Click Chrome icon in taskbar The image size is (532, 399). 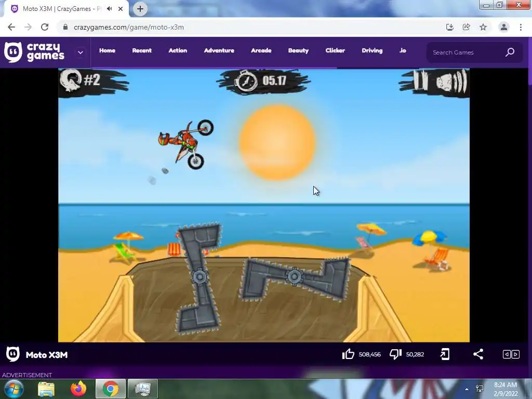click(x=110, y=389)
